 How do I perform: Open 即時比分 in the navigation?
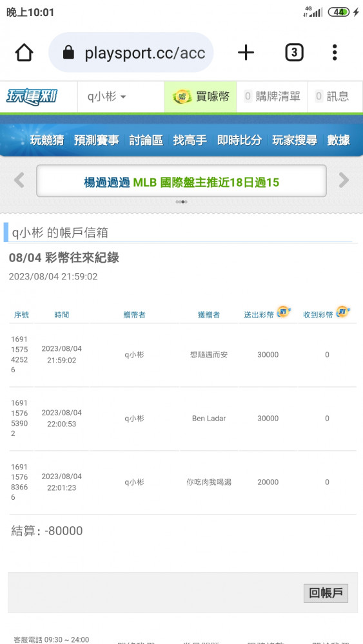point(239,140)
